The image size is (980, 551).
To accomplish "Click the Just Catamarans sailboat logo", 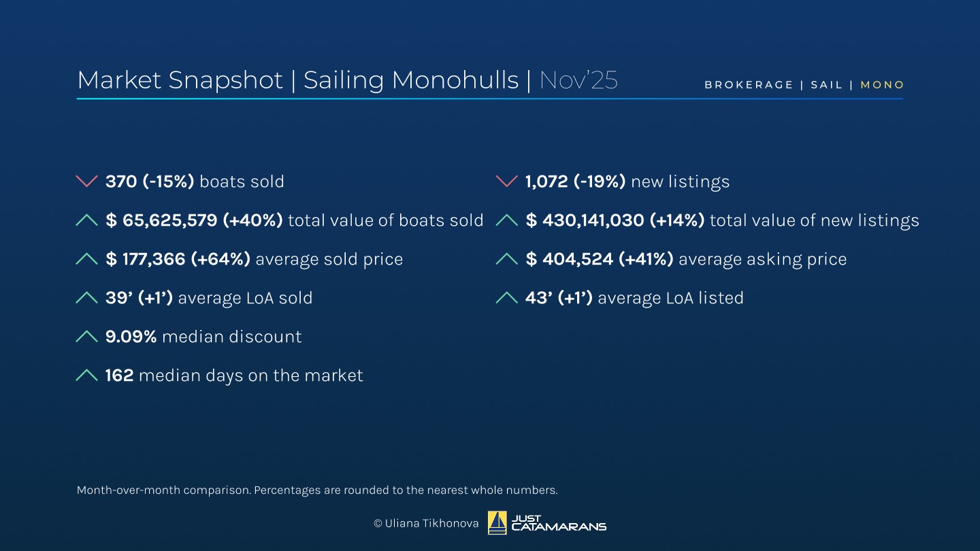I will (497, 523).
